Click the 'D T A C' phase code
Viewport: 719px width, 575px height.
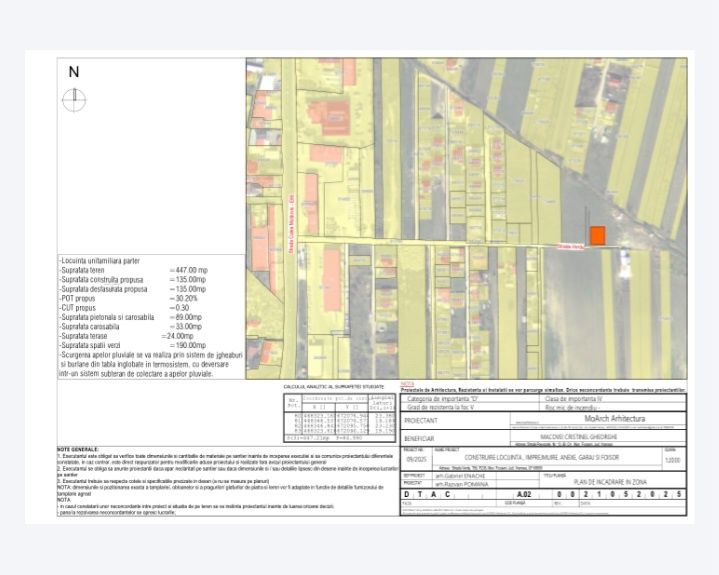[427, 495]
